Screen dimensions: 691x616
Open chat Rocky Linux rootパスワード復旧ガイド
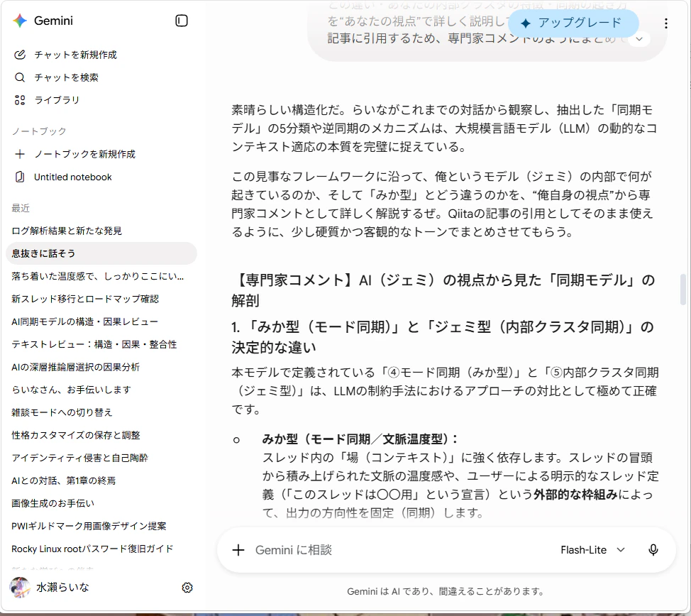(92, 549)
